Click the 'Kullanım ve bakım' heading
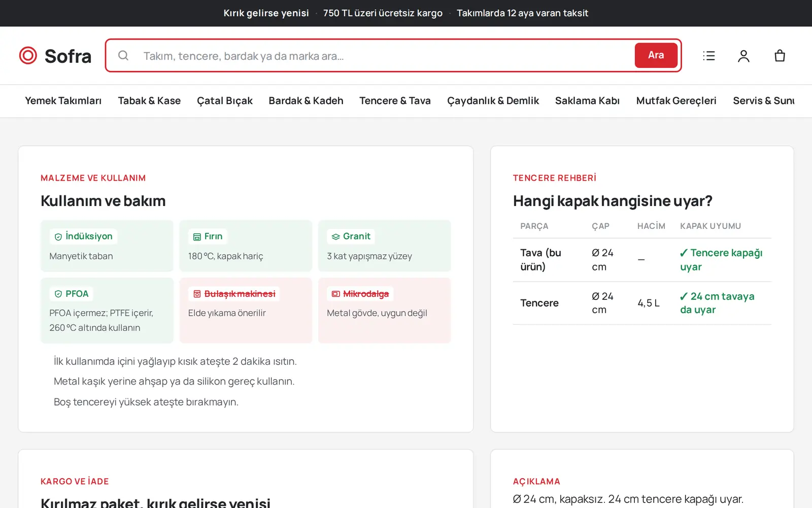Viewport: 812px width, 508px height. 103,201
